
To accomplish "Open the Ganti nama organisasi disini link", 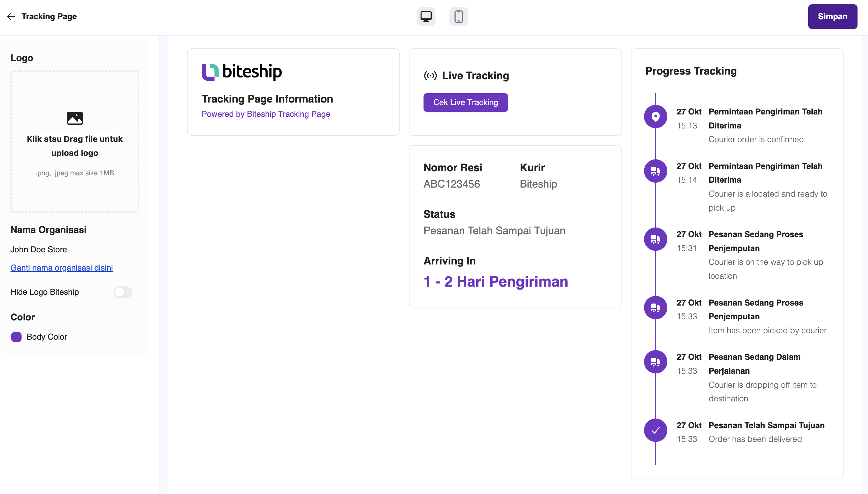I will click(x=61, y=268).
